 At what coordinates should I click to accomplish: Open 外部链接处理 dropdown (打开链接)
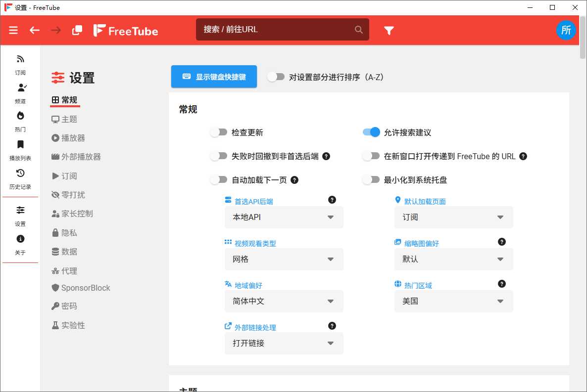284,343
